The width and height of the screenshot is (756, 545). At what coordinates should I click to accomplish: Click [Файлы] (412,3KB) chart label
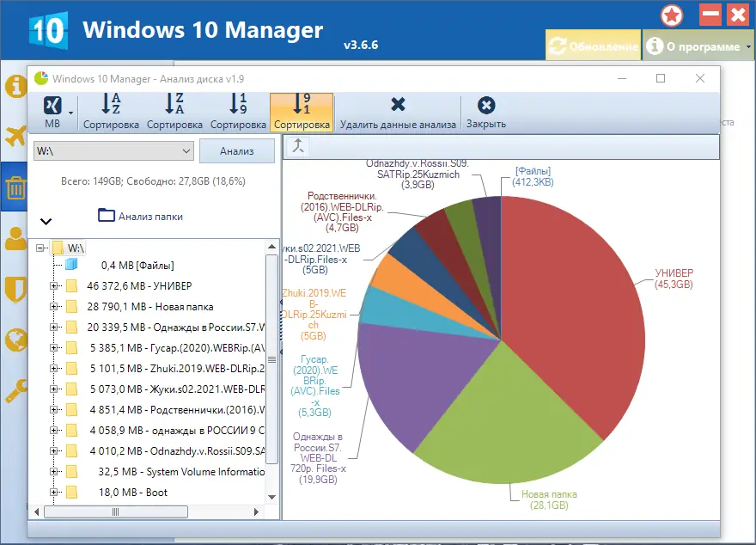click(533, 176)
